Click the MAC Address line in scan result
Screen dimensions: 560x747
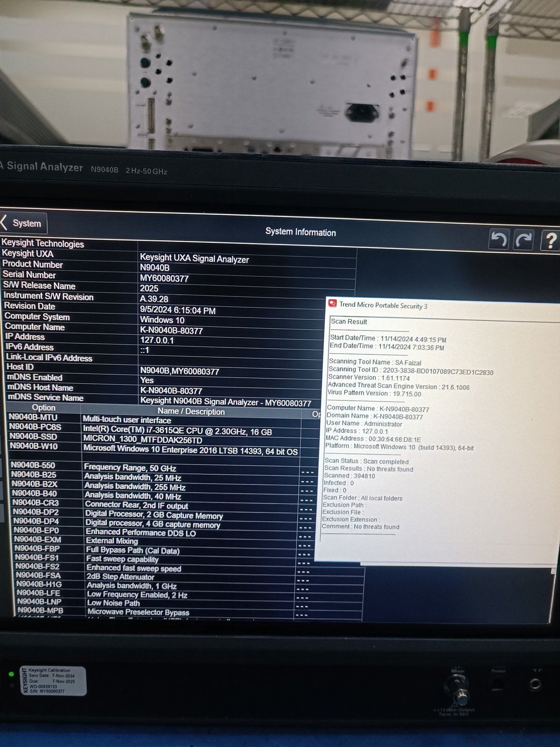point(373,438)
